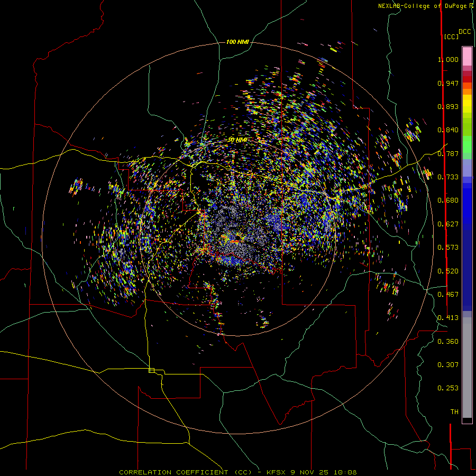Pick the orange segment of the color bar
Image resolution: width=476 pixels, height=476 pixels.
(467, 91)
